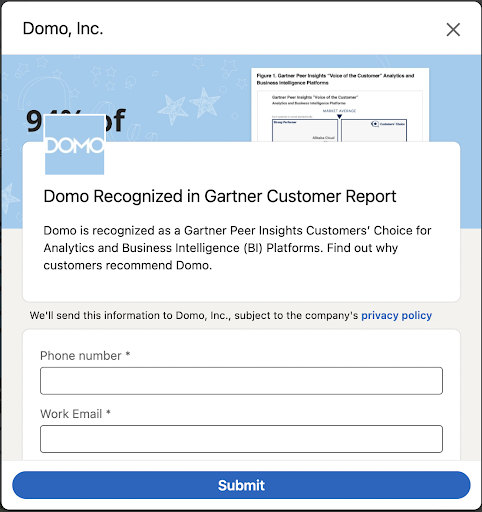Click the blue DOMO logo square

pos(74,145)
